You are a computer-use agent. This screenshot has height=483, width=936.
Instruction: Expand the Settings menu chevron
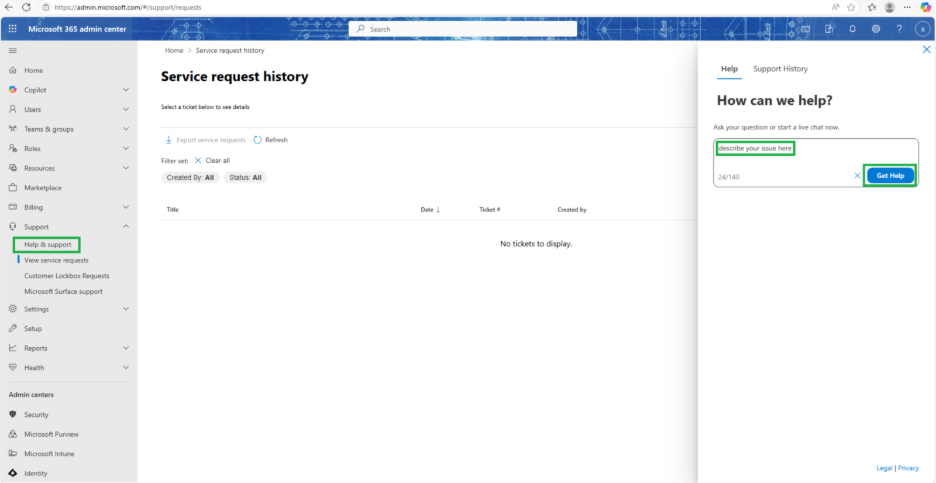[x=125, y=309]
